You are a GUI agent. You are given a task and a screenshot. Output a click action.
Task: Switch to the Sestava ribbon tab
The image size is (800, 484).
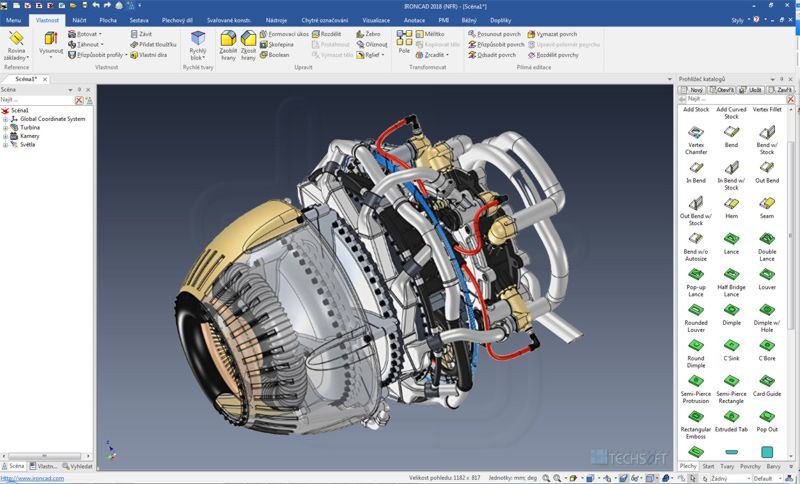139,20
